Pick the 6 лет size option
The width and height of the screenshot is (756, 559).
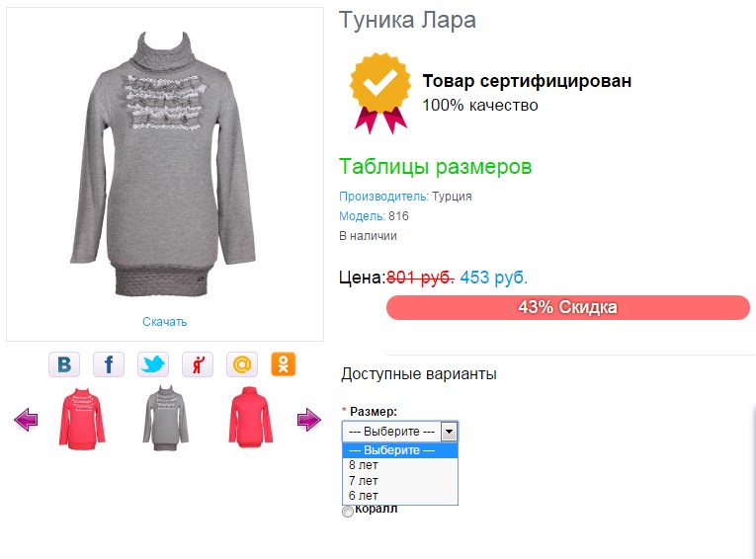364,495
